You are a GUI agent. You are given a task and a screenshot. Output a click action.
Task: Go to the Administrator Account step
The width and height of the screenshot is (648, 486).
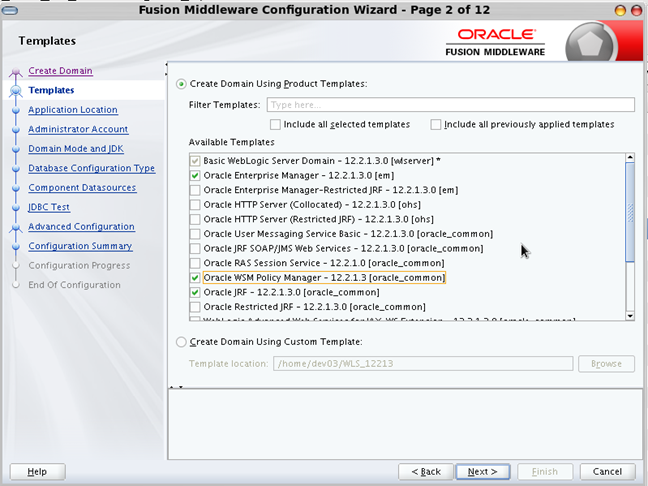(x=78, y=129)
